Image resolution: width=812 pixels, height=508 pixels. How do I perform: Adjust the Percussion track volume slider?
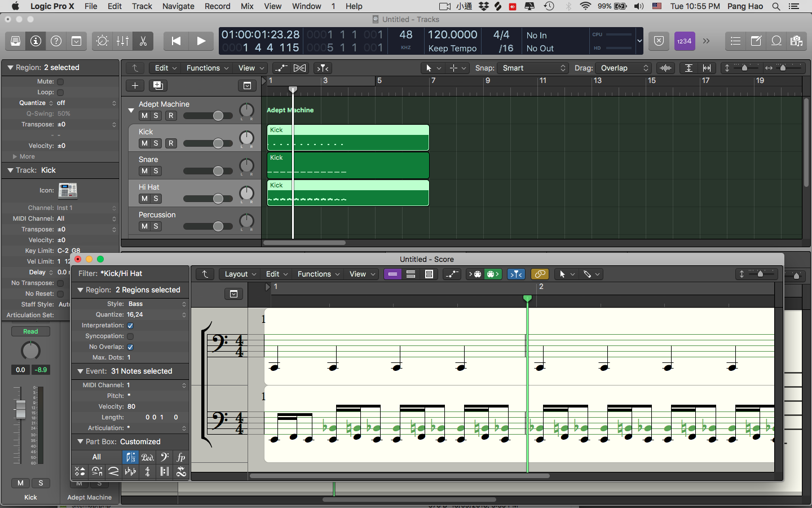coord(218,226)
